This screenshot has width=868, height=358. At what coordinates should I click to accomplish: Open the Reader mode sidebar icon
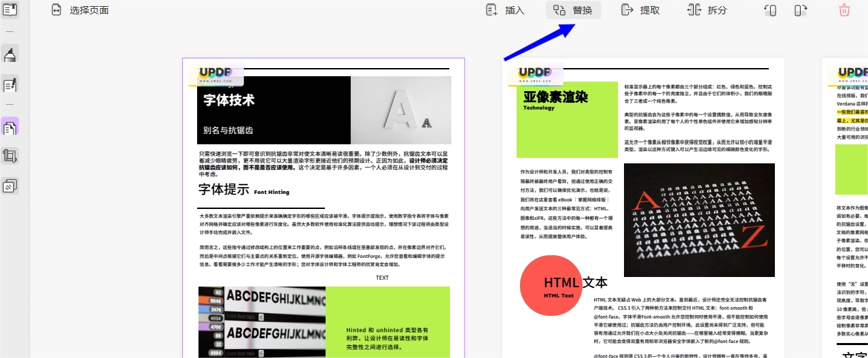pyautogui.click(x=10, y=10)
